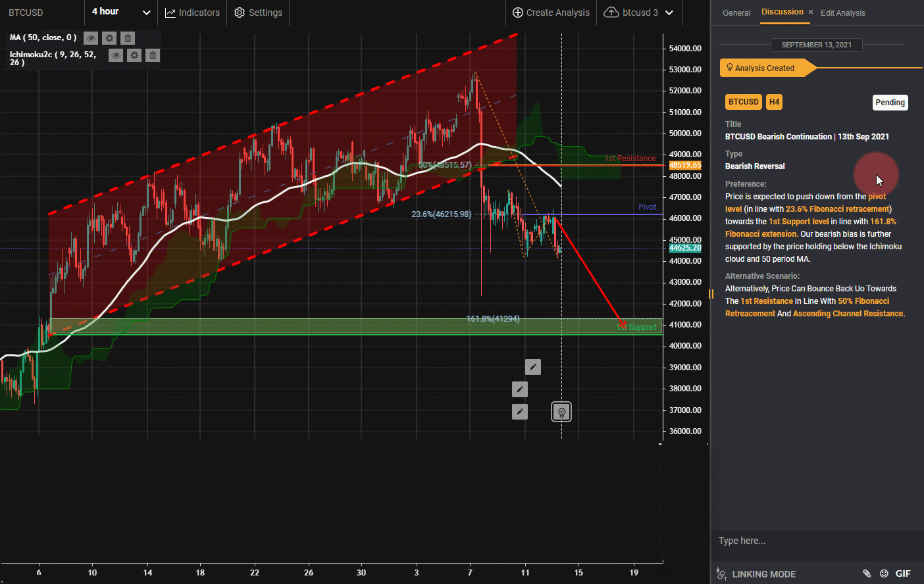Toggle Linking Mode
Image resolution: width=924 pixels, height=584 pixels.
coord(756,574)
